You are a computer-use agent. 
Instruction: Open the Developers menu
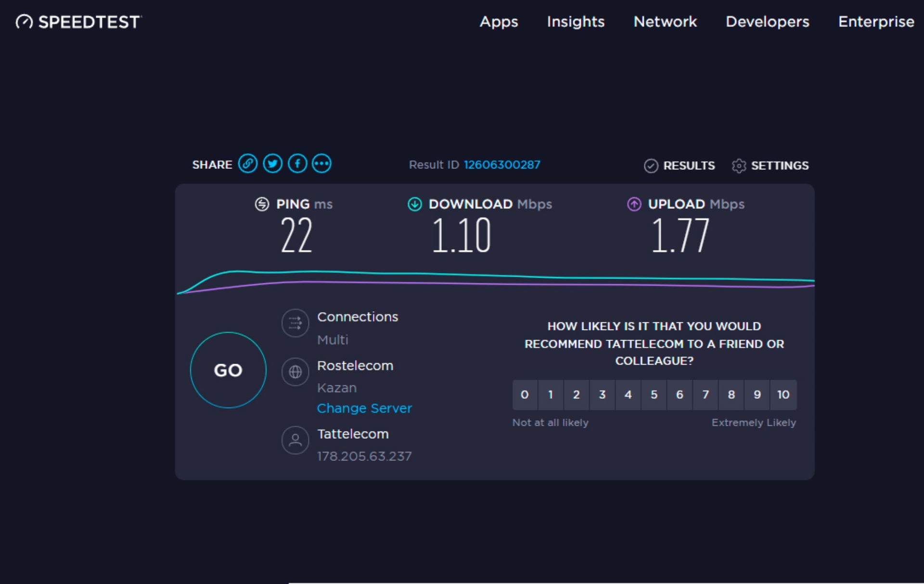pos(768,22)
